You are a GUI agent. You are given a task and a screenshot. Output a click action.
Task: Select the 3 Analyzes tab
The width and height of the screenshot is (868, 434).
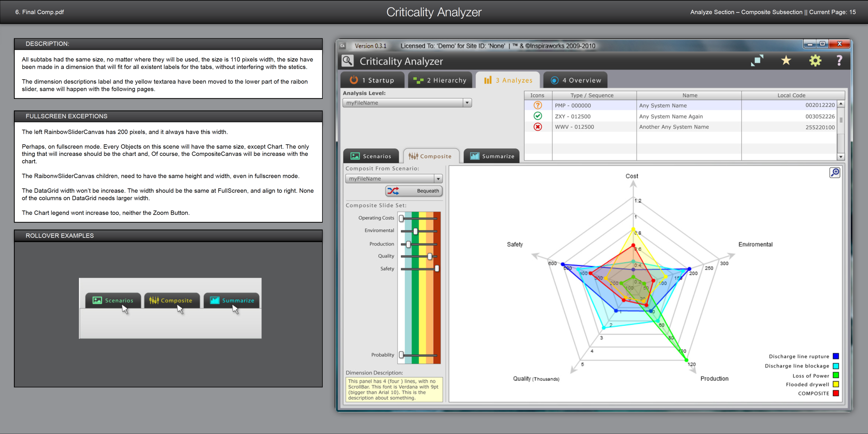point(508,80)
